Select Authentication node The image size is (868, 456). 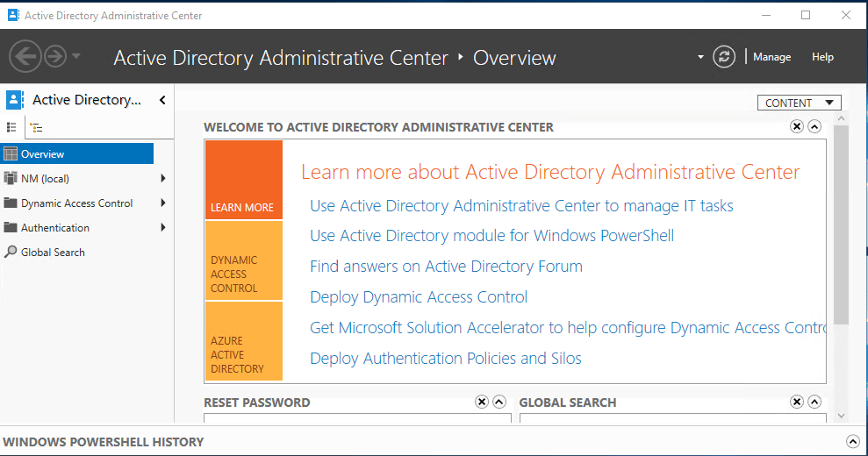pos(54,227)
